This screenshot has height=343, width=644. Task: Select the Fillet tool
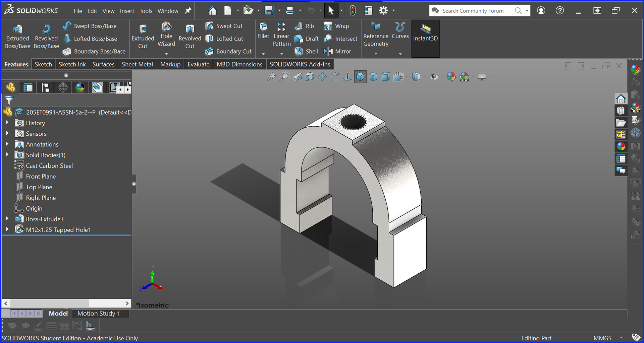coord(263,31)
